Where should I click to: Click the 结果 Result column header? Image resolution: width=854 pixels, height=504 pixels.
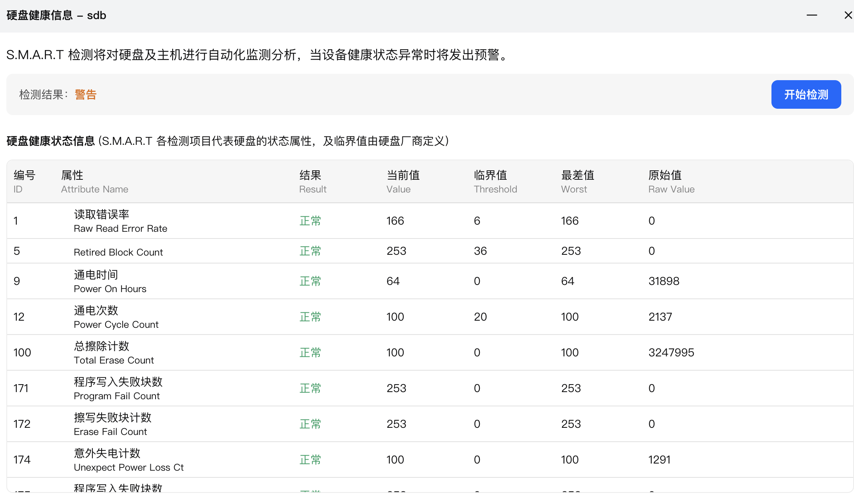point(313,182)
